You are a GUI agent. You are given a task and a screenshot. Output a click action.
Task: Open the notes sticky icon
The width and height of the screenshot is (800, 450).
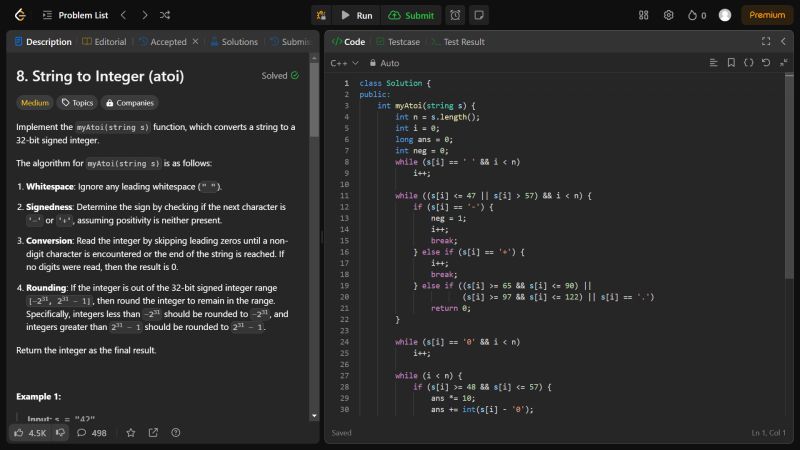[479, 15]
